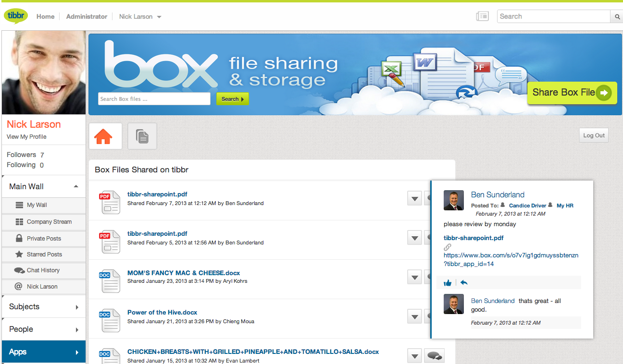Open Ben Sunderland's avatar in post header

point(453,200)
